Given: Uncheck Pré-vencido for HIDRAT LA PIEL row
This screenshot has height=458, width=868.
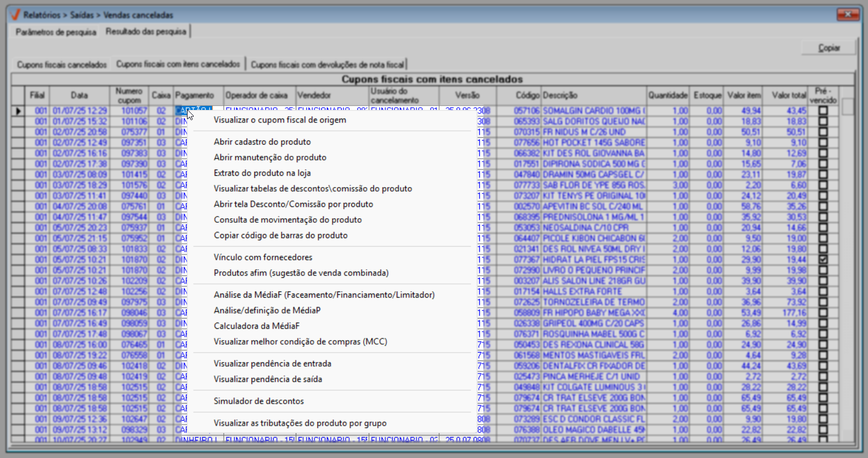Looking at the screenshot, I should coord(823,260).
